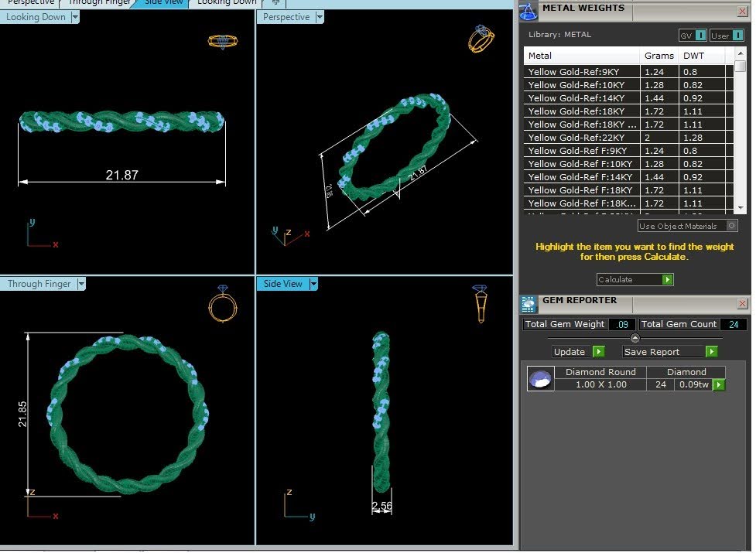Toggle the User library switch
Screen dimensions: 756x553
(737, 36)
